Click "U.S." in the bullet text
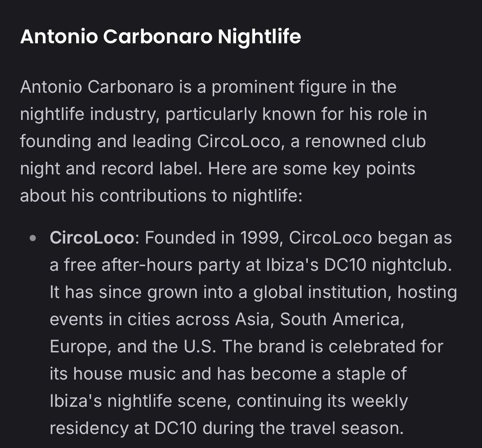 200,347
